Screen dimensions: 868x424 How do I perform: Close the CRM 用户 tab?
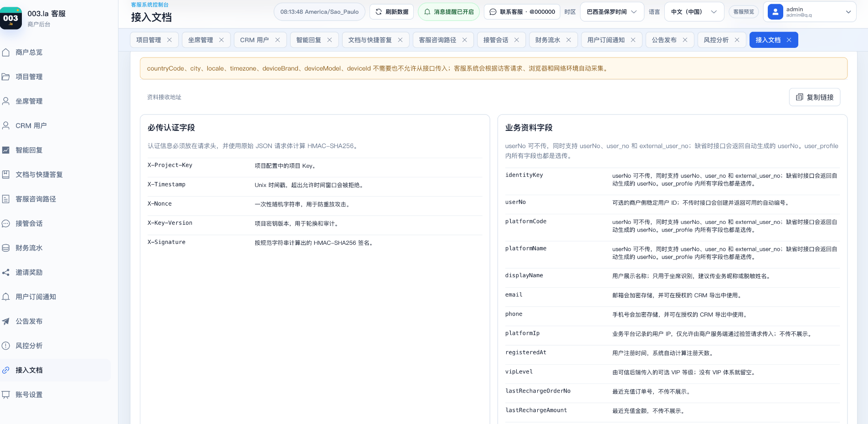[x=277, y=40]
